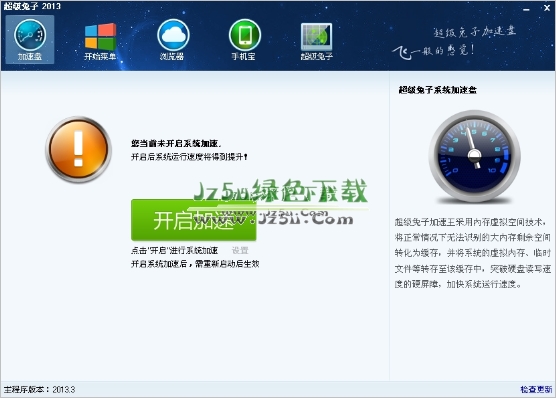Select the 主程序版本: 2013.3 status text

[39, 389]
